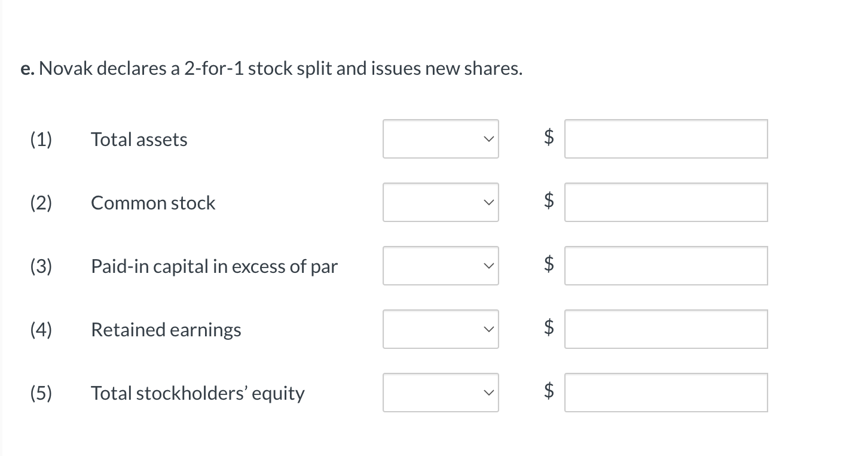The height and width of the screenshot is (456, 868).
Task: Click the label Paid-in capital in excess of par
Action: click(x=214, y=266)
